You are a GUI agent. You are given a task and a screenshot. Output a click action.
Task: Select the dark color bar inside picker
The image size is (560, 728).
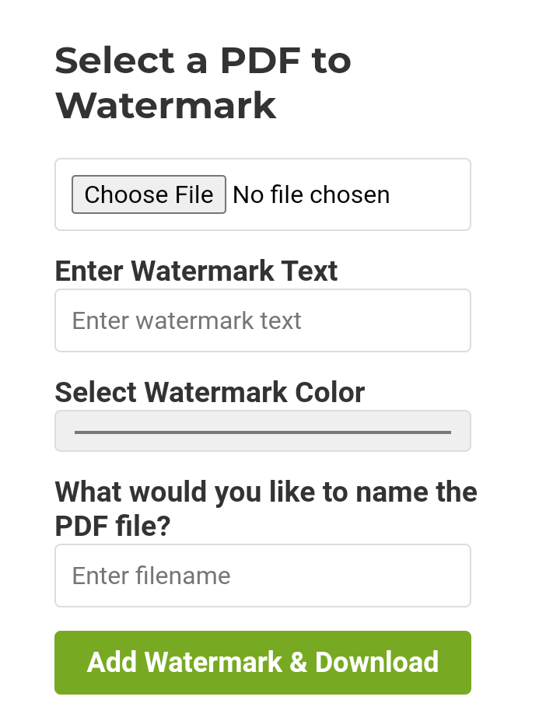pos(263,432)
